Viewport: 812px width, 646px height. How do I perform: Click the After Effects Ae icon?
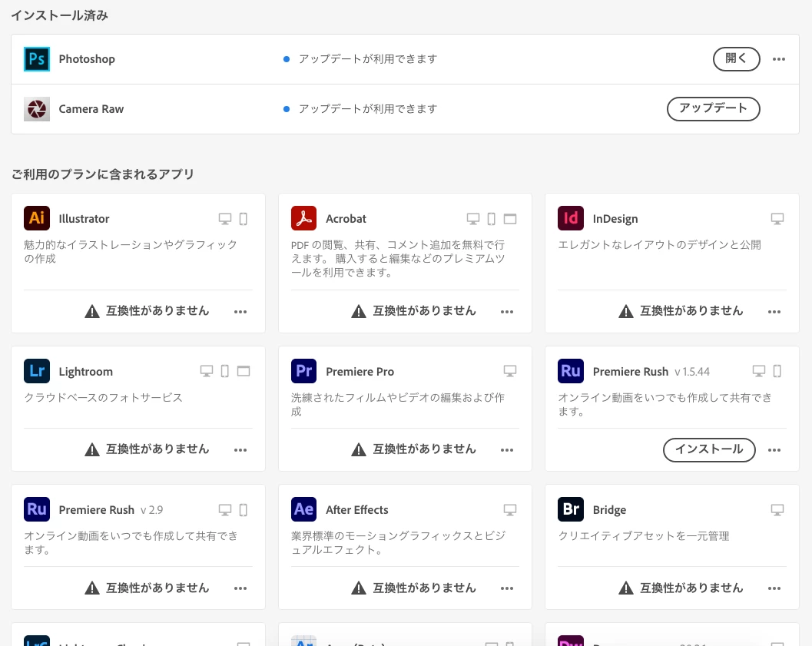coord(303,509)
